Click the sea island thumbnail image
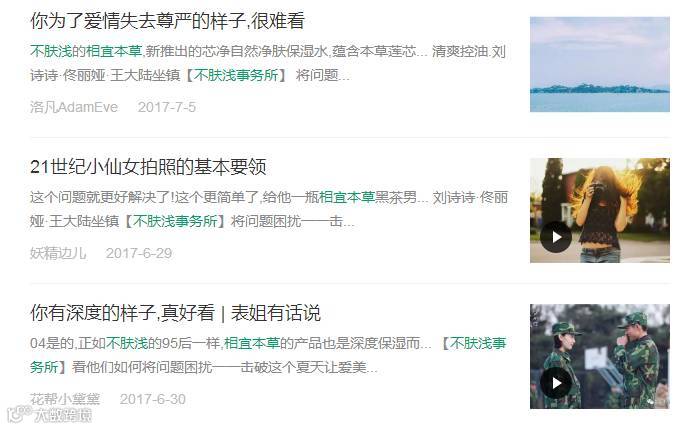The height and width of the screenshot is (429, 691). 599,64
